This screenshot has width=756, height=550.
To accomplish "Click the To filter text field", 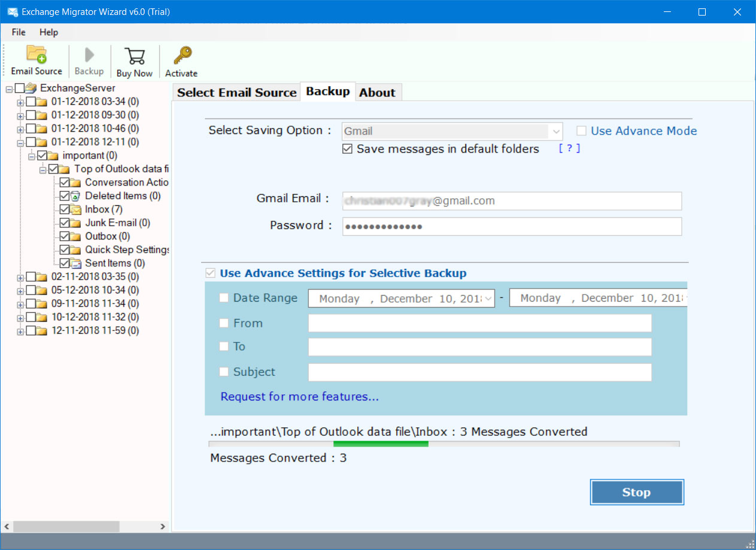I will [x=479, y=347].
